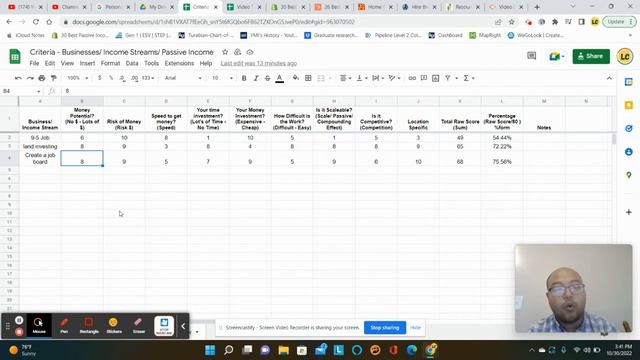Screen dimensions: 640x360
Task: Click the Windows Start button in taskbar
Action: 210,350
